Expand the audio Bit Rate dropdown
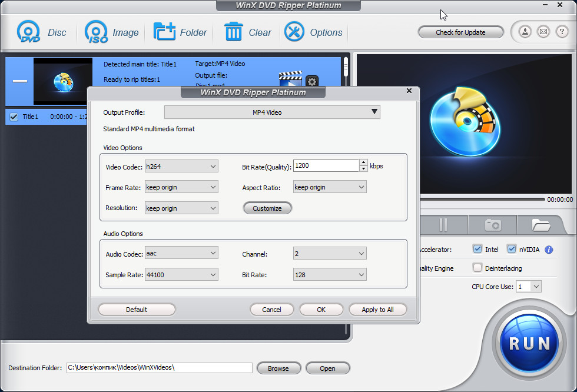This screenshot has height=392, width=577. point(330,274)
